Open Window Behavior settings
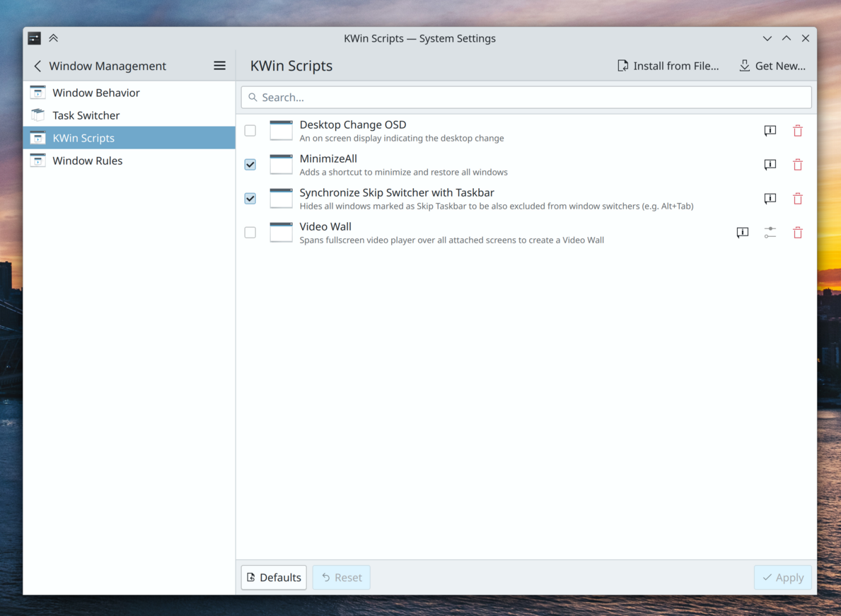Viewport: 841px width, 616px height. pyautogui.click(x=129, y=93)
